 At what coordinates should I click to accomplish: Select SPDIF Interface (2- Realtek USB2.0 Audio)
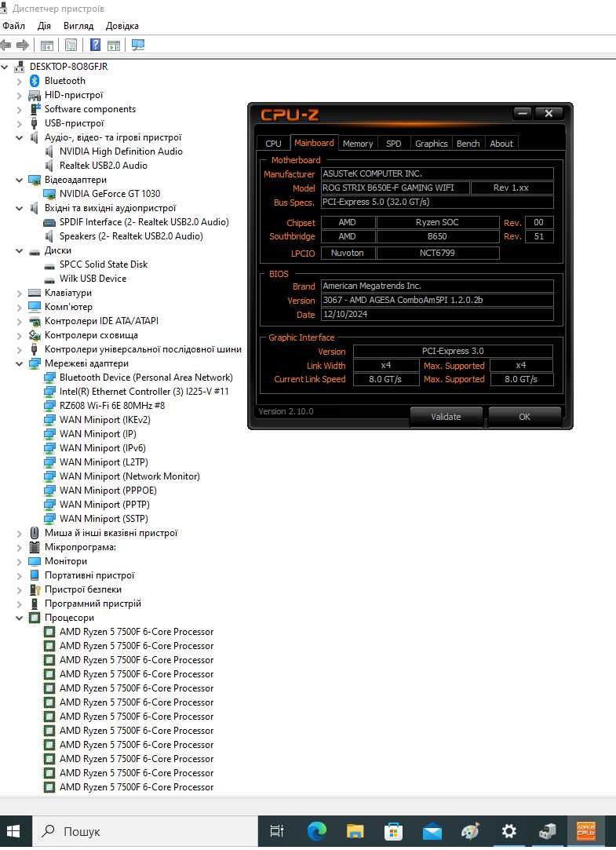144,221
